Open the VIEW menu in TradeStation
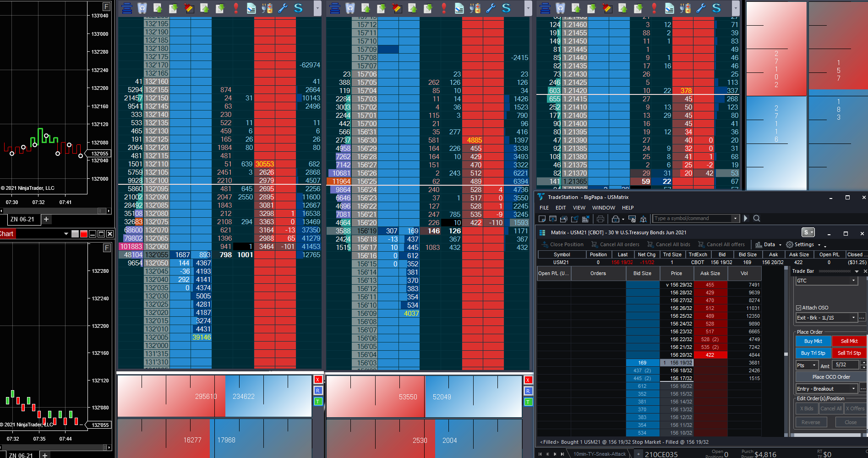Viewport: 868px width, 458px height. [x=579, y=208]
